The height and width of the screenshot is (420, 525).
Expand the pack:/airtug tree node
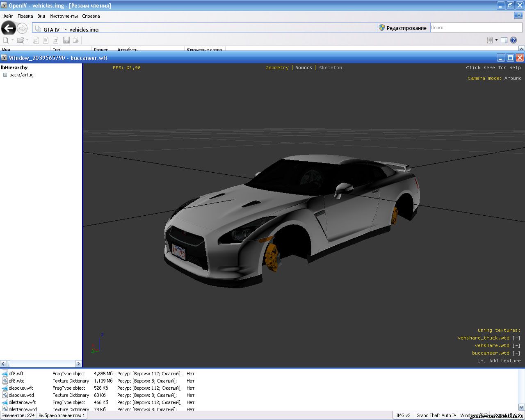5,75
